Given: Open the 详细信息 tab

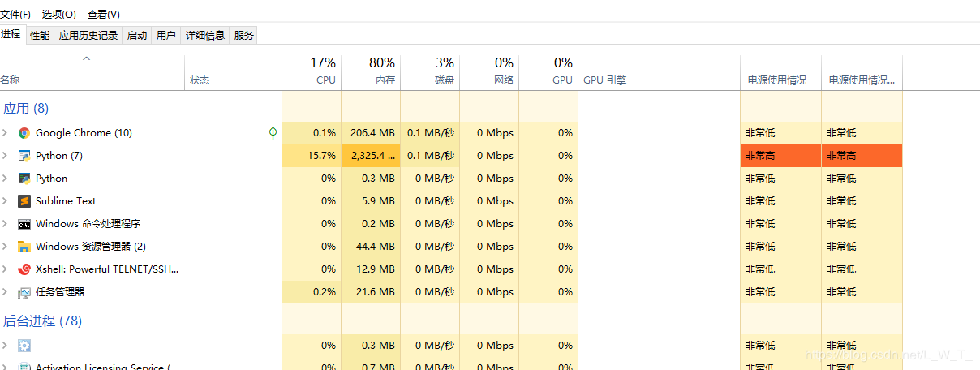Looking at the screenshot, I should [x=205, y=36].
